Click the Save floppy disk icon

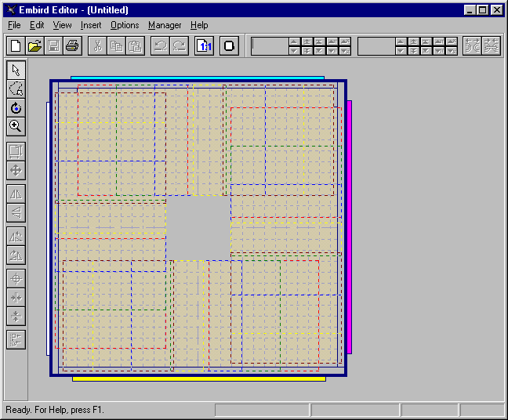[53, 45]
